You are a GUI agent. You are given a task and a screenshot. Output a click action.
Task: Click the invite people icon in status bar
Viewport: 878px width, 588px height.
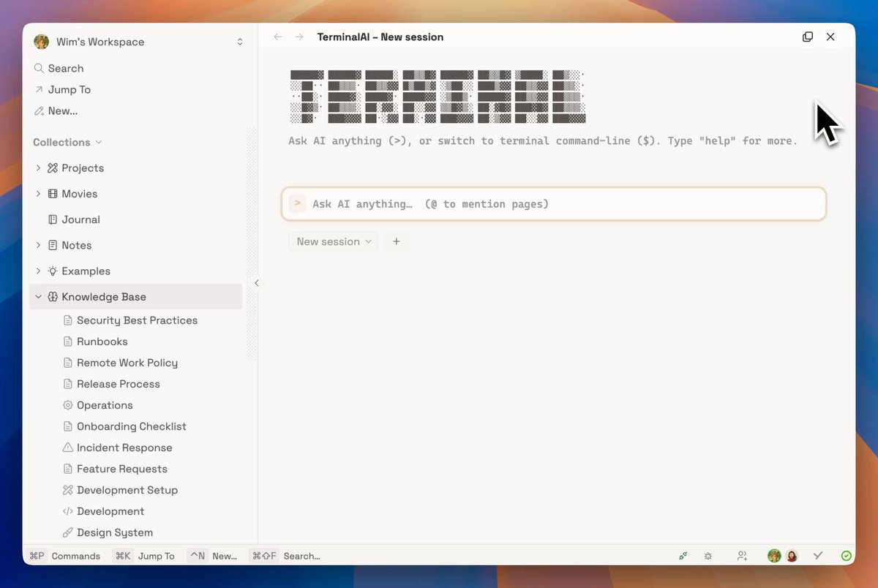point(742,556)
